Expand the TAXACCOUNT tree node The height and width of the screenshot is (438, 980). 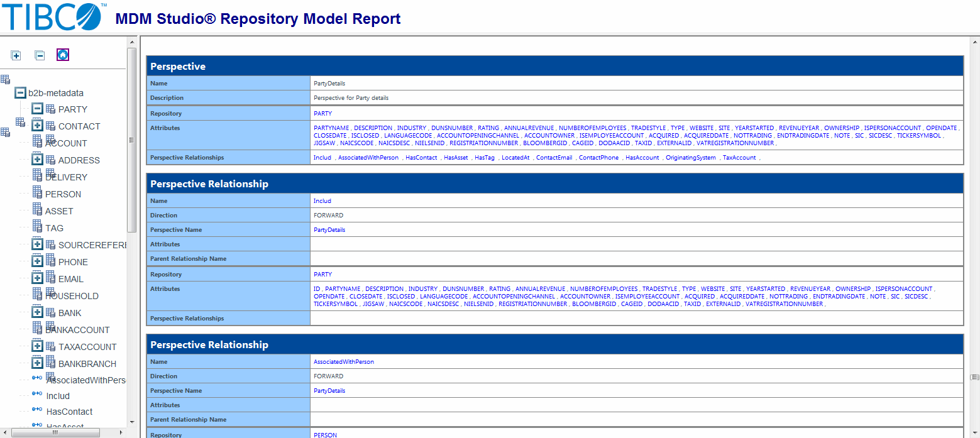click(37, 346)
